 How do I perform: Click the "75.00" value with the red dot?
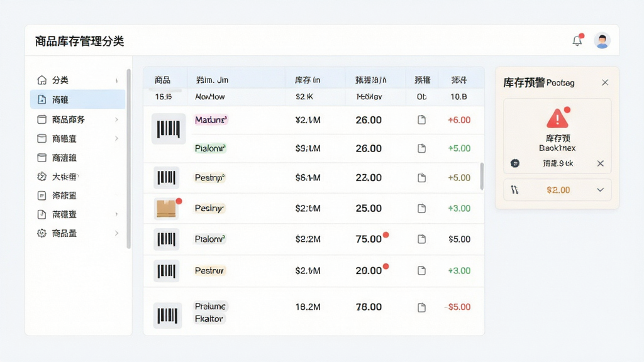pos(369,239)
